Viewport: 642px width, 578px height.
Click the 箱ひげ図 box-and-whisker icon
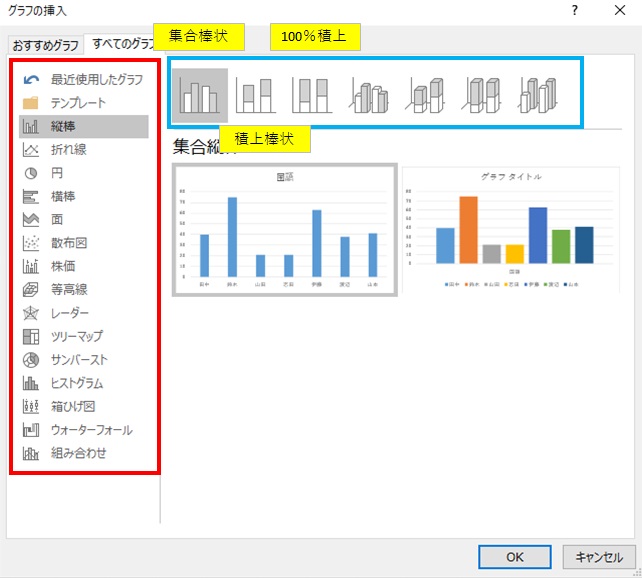31,406
